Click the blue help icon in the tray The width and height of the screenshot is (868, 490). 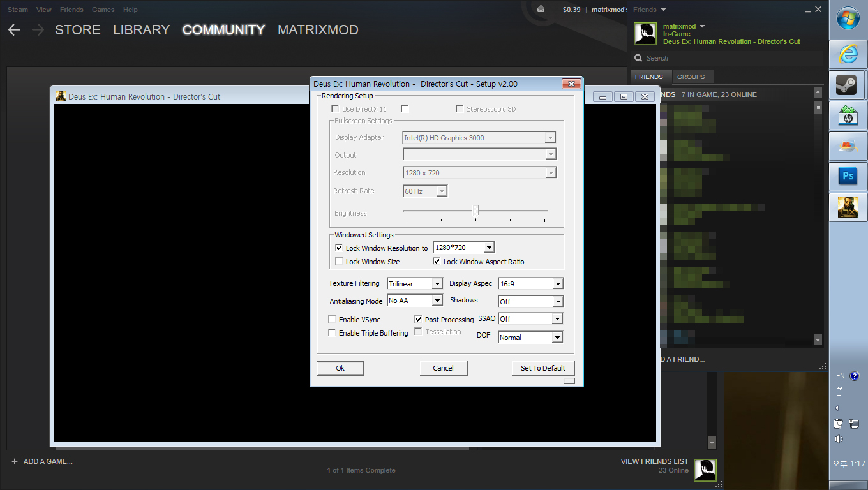coord(855,376)
